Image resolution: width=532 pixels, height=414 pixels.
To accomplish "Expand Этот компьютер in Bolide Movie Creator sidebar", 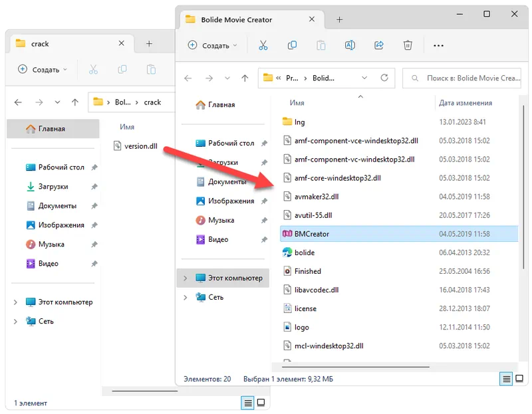I will coord(186,278).
